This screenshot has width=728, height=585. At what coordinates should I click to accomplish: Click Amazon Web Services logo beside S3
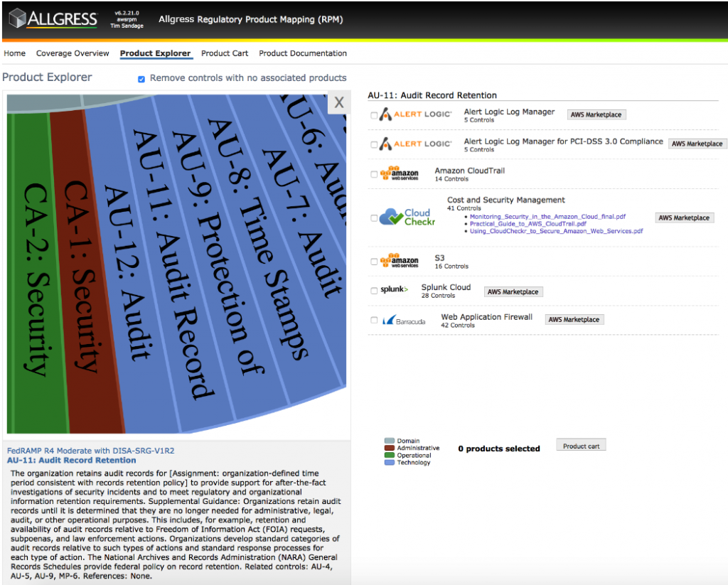(400, 261)
